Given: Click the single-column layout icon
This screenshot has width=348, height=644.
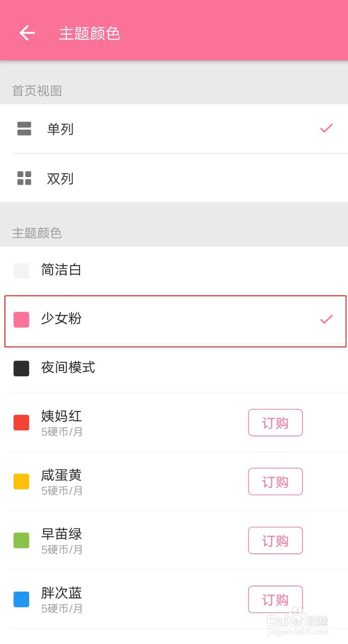Looking at the screenshot, I should click(x=24, y=129).
